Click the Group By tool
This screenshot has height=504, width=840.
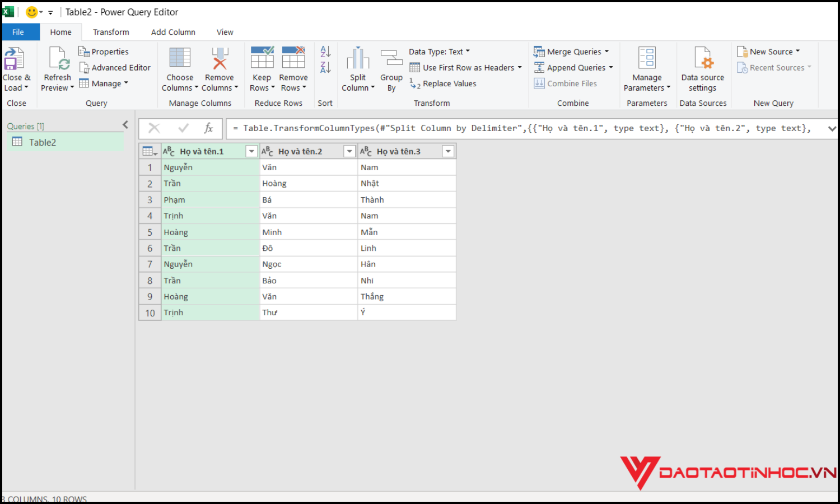tap(391, 68)
